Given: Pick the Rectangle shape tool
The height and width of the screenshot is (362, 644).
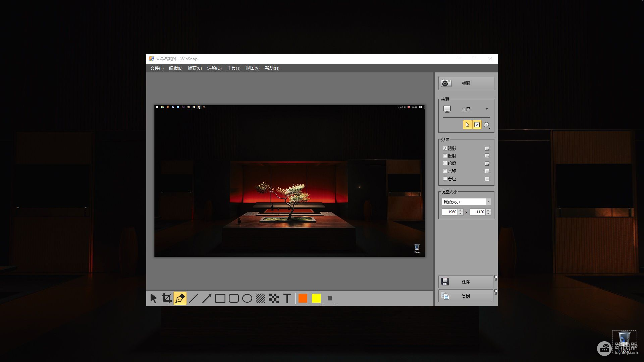Looking at the screenshot, I should 220,298.
